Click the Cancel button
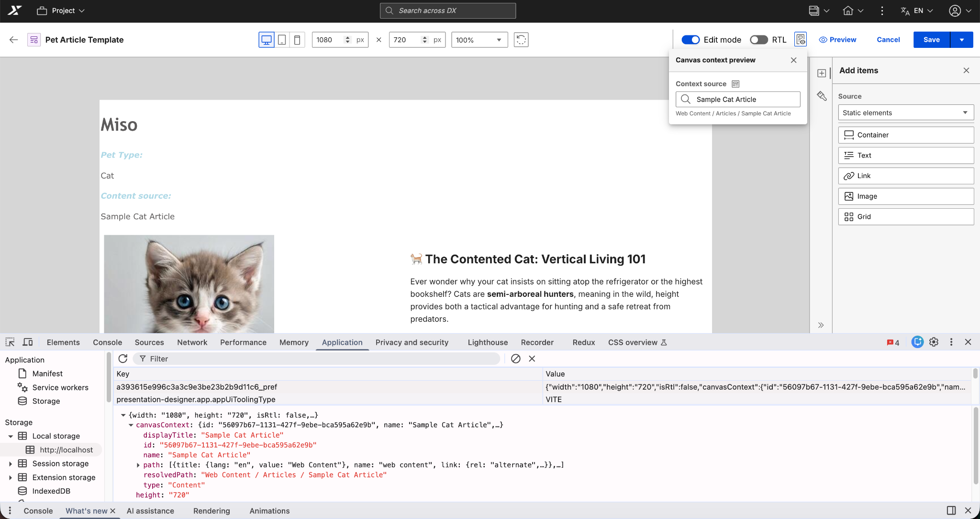 888,40
